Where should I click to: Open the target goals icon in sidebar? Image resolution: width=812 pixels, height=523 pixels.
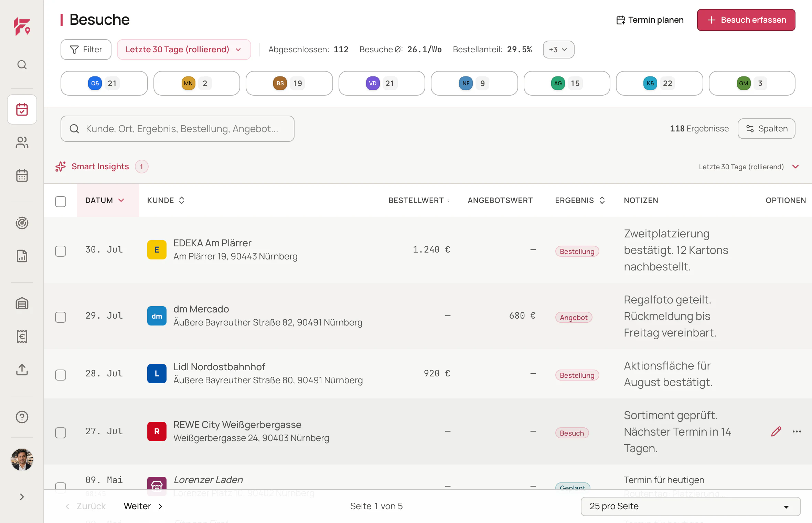pos(22,223)
